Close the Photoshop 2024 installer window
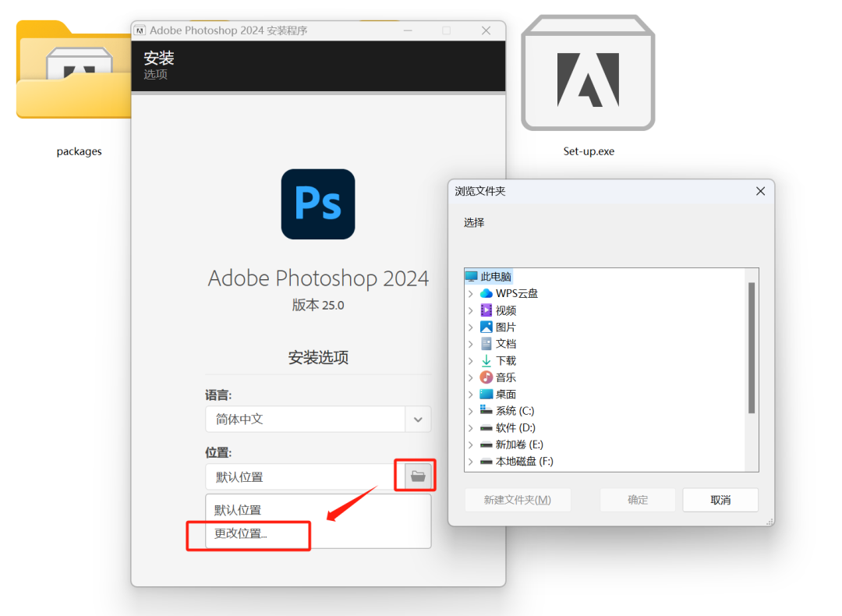 coord(486,30)
